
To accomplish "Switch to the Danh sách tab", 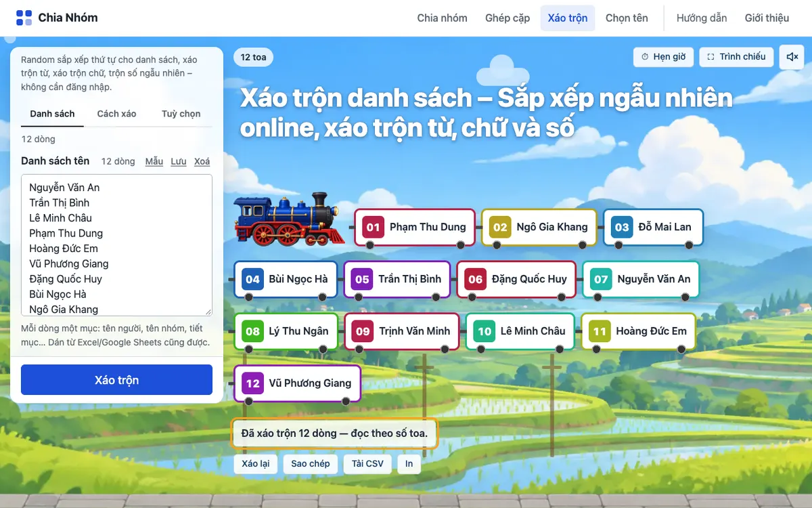I will 53,114.
